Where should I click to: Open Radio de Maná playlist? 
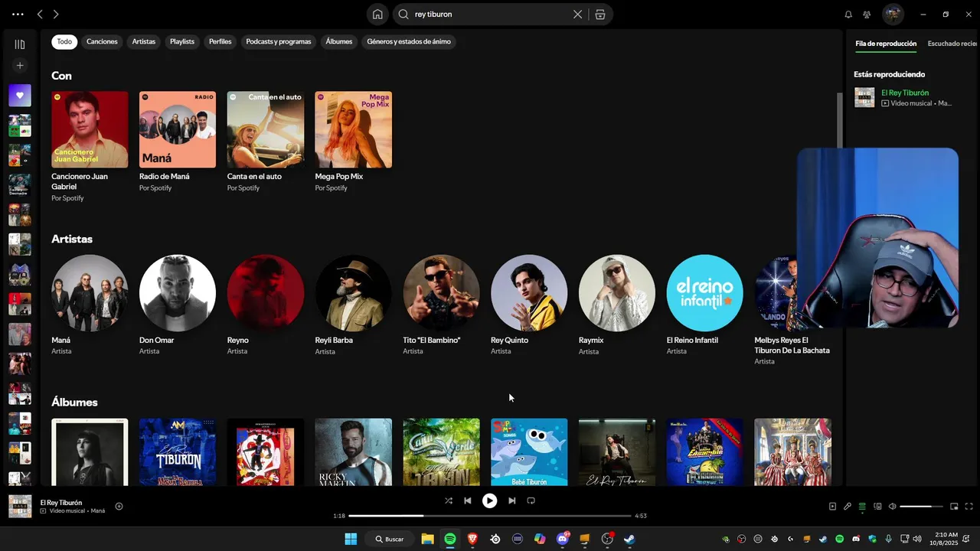[178, 129]
